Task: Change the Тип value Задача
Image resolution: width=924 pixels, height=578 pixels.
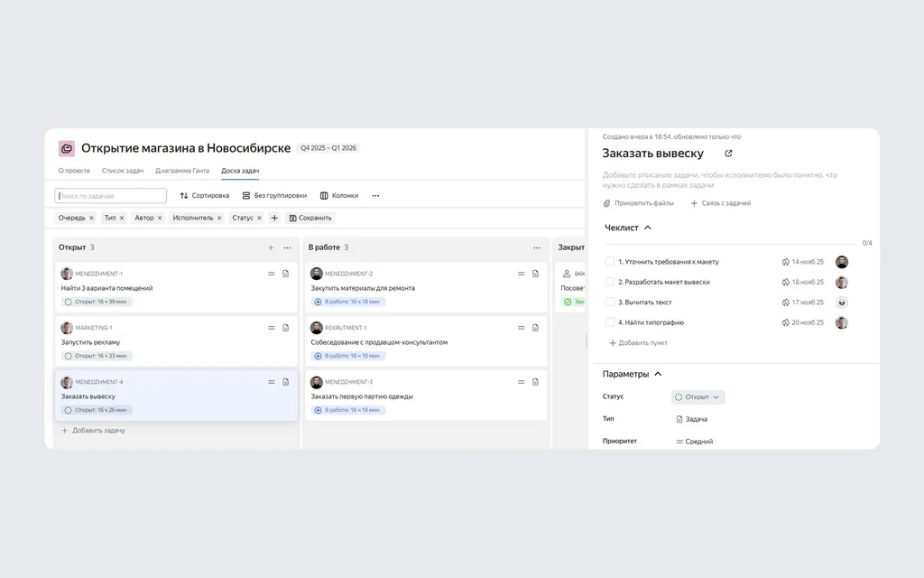Action: pyautogui.click(x=692, y=419)
